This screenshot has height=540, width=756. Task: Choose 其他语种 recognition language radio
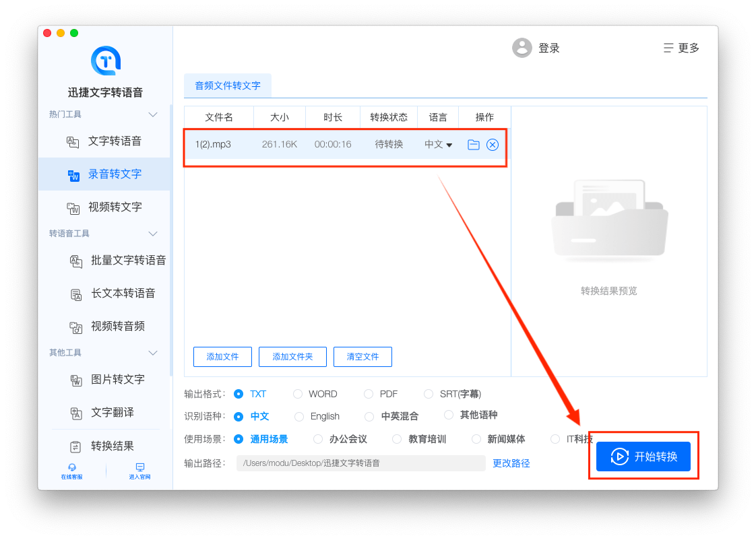pos(448,415)
